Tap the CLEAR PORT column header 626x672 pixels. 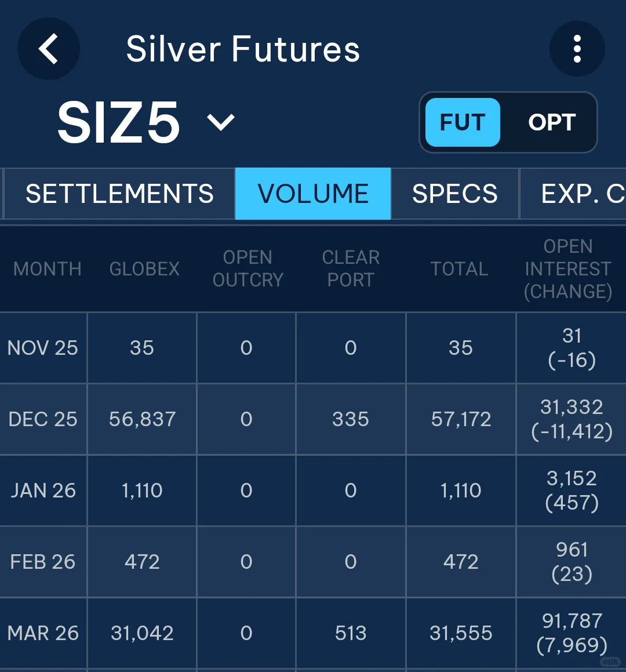(351, 269)
